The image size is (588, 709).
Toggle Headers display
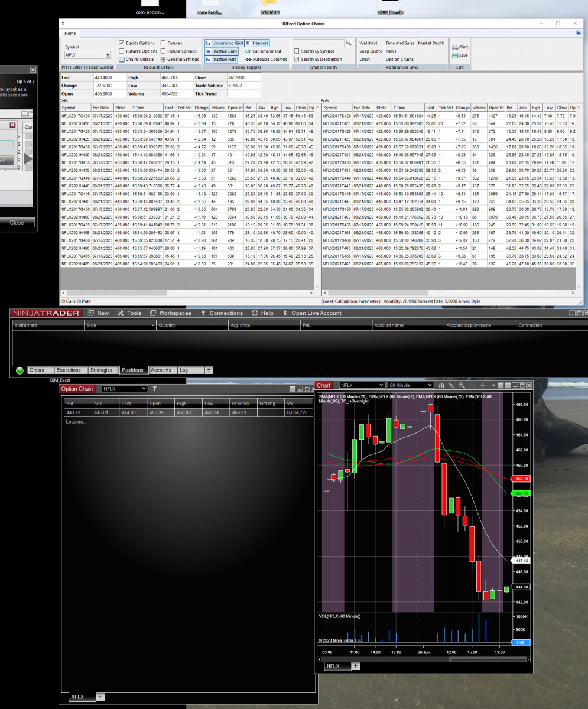click(x=257, y=43)
